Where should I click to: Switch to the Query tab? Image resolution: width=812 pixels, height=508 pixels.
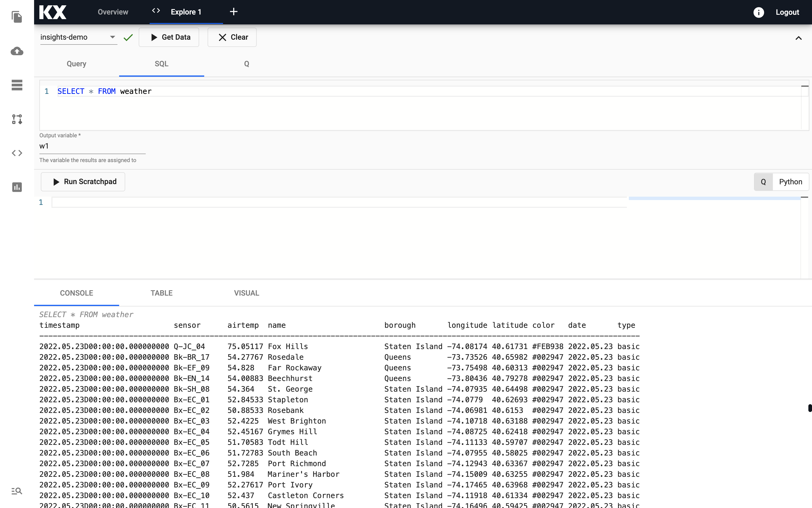point(77,64)
